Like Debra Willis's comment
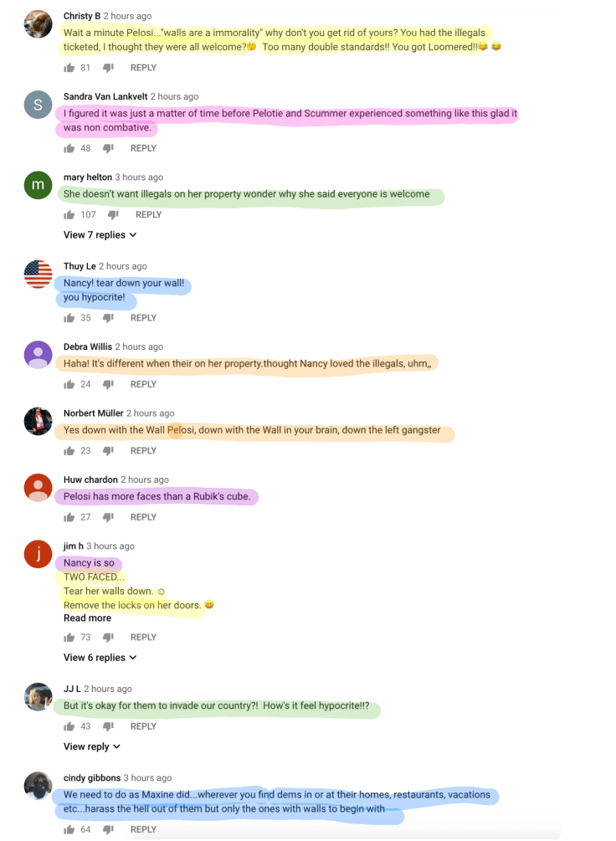 (69, 383)
